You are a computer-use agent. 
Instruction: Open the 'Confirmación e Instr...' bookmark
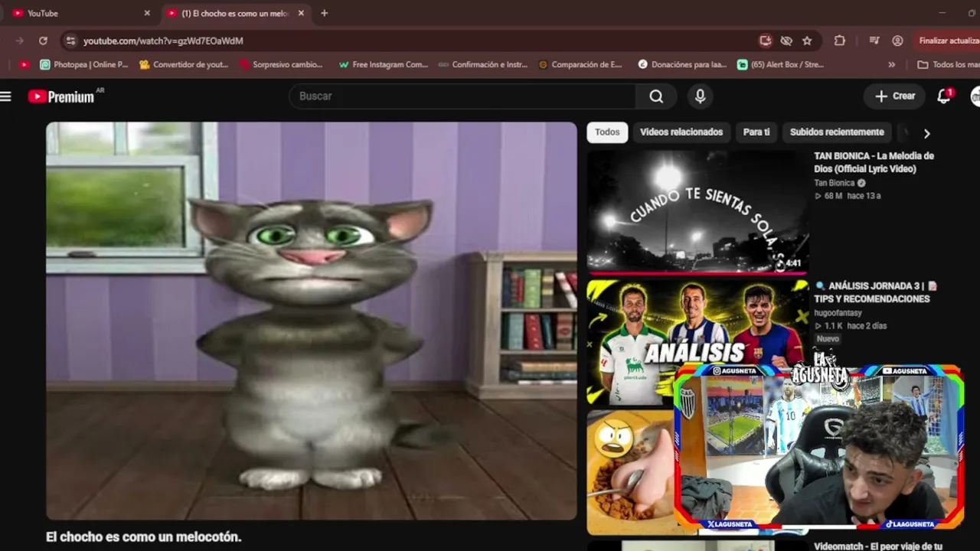tap(483, 64)
